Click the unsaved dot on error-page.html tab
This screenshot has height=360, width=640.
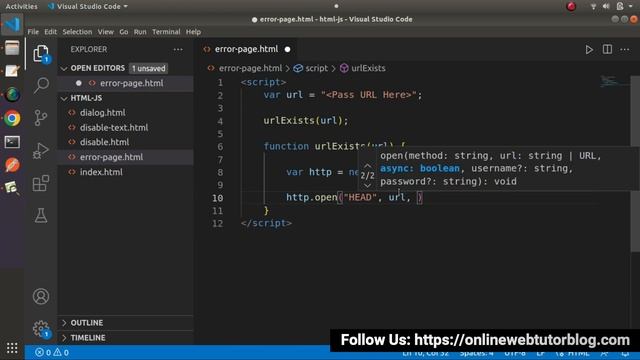pyautogui.click(x=287, y=49)
